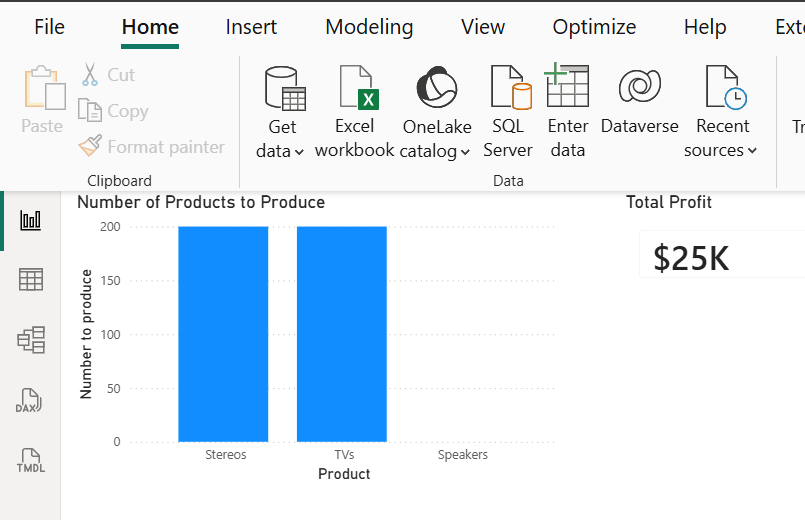Image resolution: width=805 pixels, height=520 pixels.
Task: Switch to Report view in sidebar
Action: (x=31, y=220)
